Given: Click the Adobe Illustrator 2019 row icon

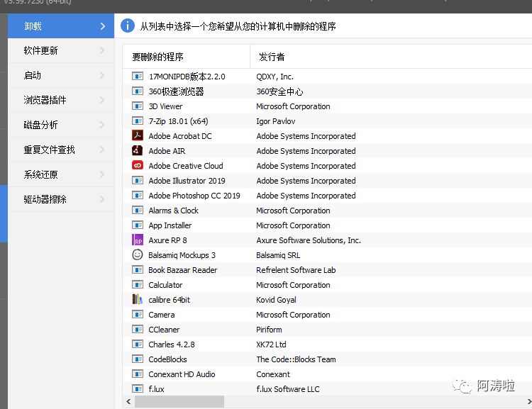Looking at the screenshot, I should [x=138, y=181].
